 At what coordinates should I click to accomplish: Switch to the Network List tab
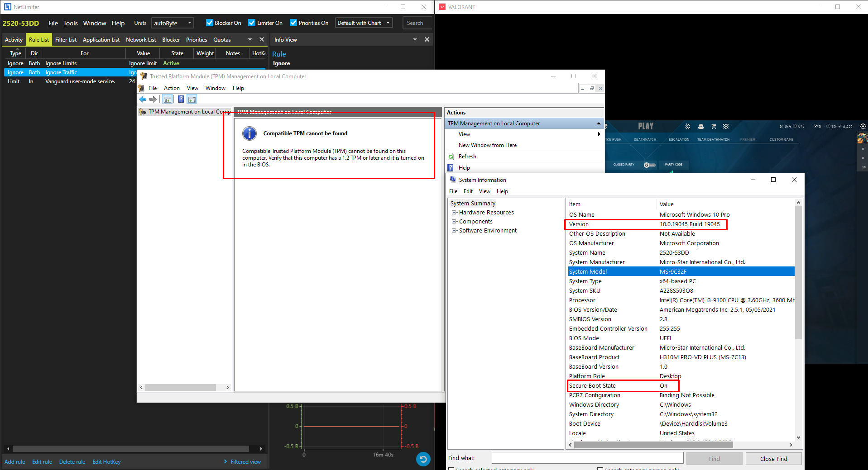141,40
